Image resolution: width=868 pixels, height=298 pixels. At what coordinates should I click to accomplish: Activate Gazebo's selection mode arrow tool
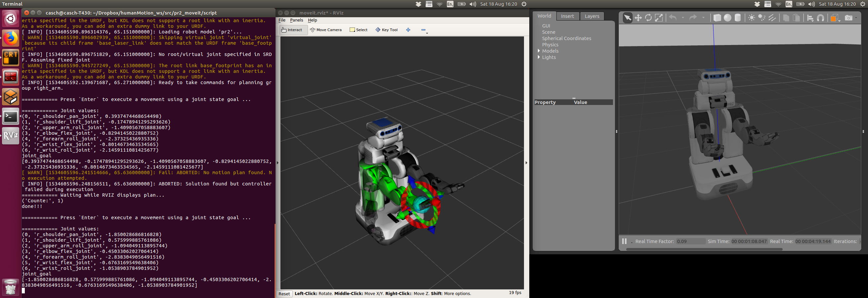[x=628, y=18]
